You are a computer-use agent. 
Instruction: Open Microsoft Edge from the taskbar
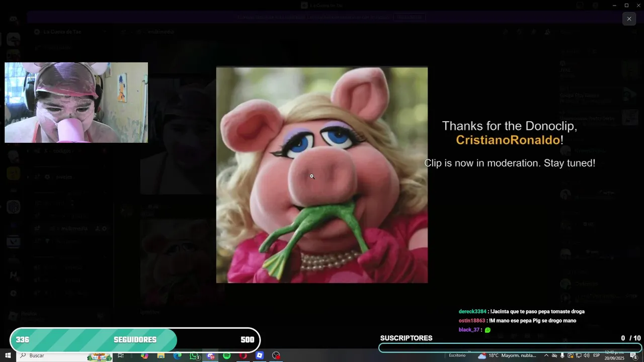point(178,355)
